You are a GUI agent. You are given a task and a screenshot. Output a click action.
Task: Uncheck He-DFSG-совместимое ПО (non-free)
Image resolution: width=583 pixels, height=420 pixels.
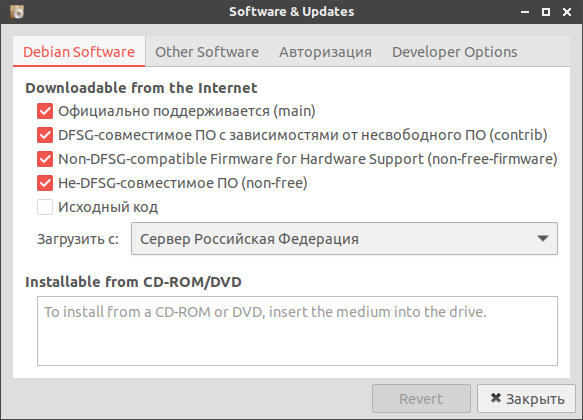click(x=45, y=183)
